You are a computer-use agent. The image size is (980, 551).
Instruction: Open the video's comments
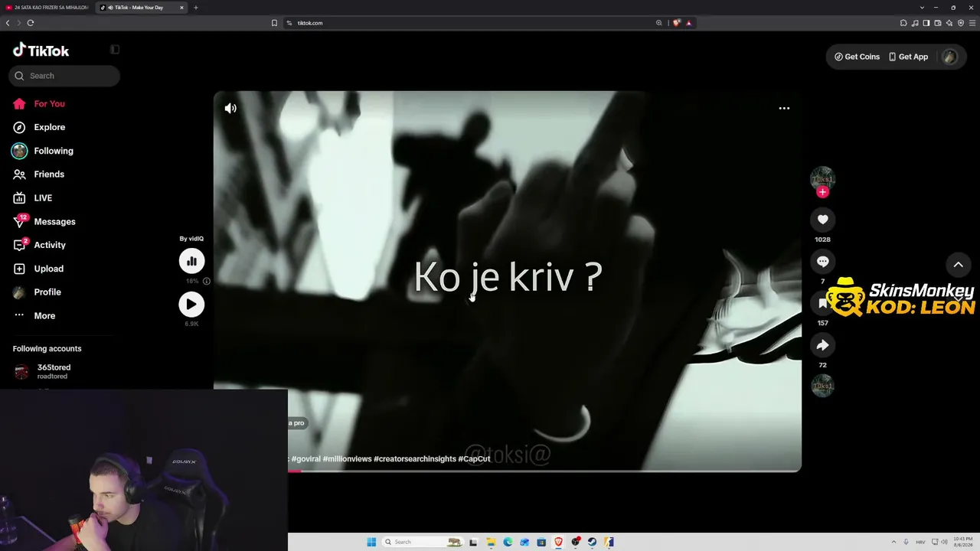(823, 262)
